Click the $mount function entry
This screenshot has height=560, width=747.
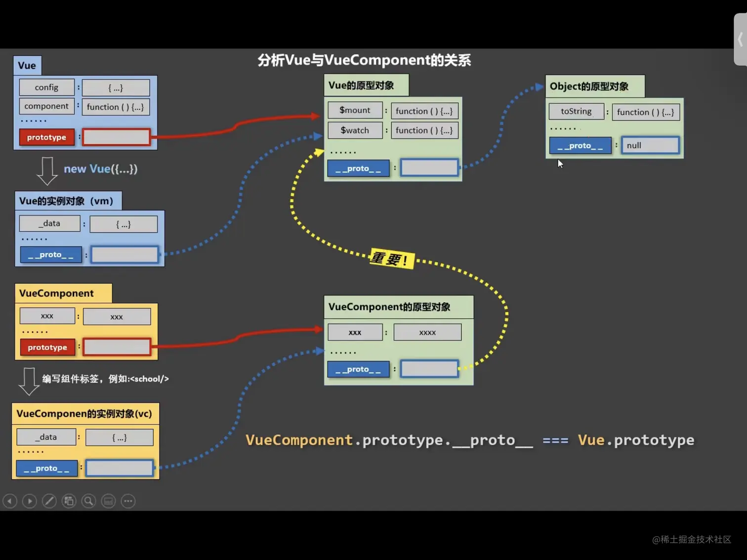click(x=354, y=110)
